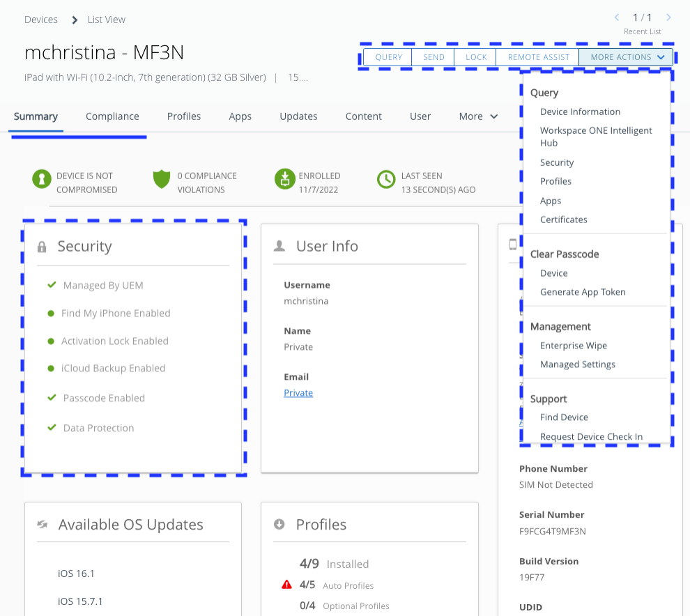Click the tablet device icon on right card

(514, 244)
